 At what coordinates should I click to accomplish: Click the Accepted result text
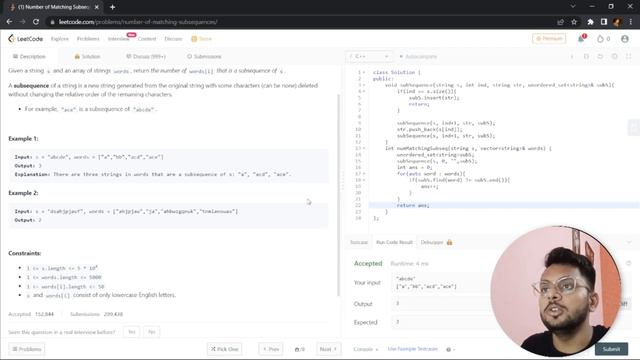[x=368, y=264]
